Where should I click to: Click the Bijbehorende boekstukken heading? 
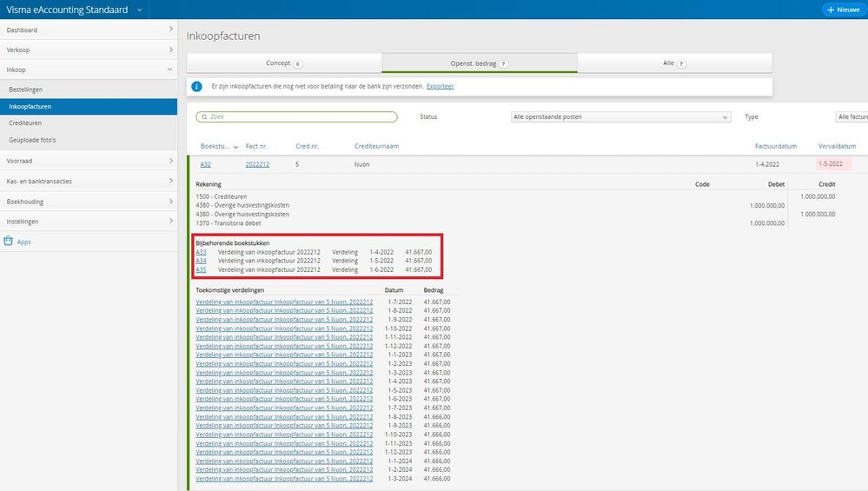tap(233, 243)
